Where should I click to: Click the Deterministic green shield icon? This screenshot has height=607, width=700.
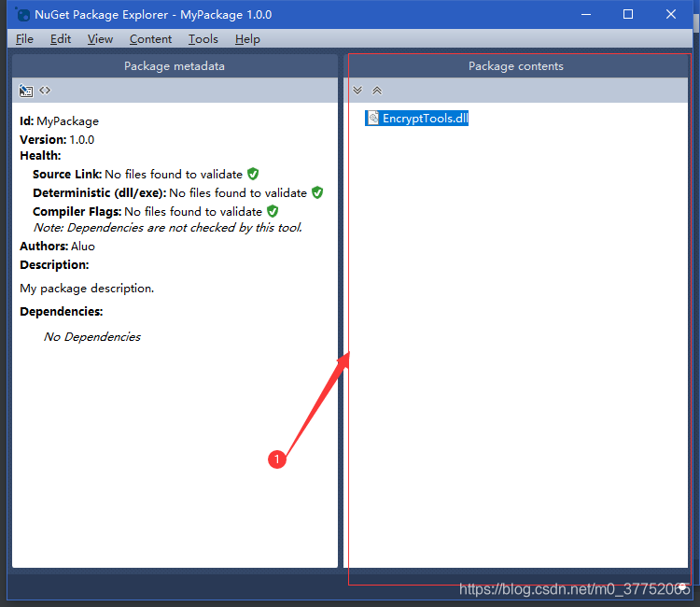(x=317, y=192)
